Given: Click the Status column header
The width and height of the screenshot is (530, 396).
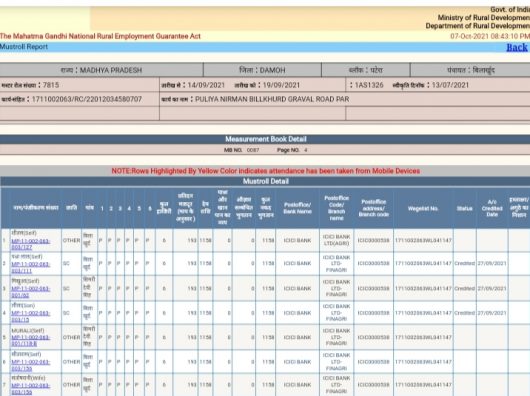Looking at the screenshot, I should [464, 208].
